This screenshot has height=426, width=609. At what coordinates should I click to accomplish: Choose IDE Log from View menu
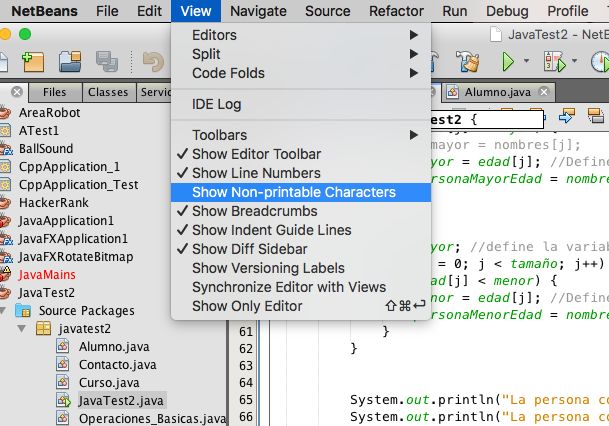[x=301, y=104]
